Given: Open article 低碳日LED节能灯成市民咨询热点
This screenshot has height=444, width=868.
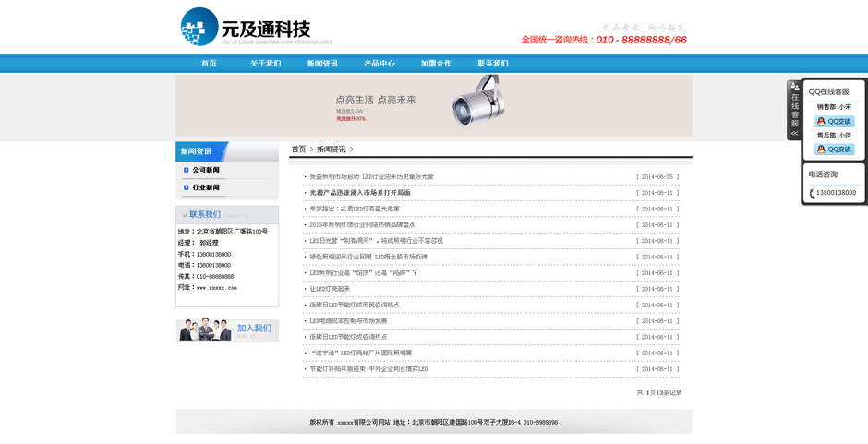Looking at the screenshot, I should coord(355,305).
